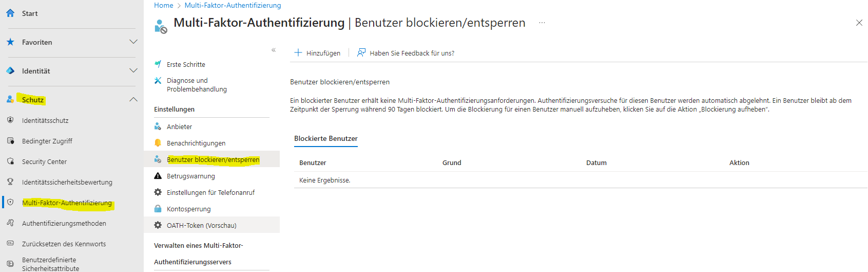The width and height of the screenshot is (868, 272).
Task: Open Anbieter settings page
Action: [180, 126]
